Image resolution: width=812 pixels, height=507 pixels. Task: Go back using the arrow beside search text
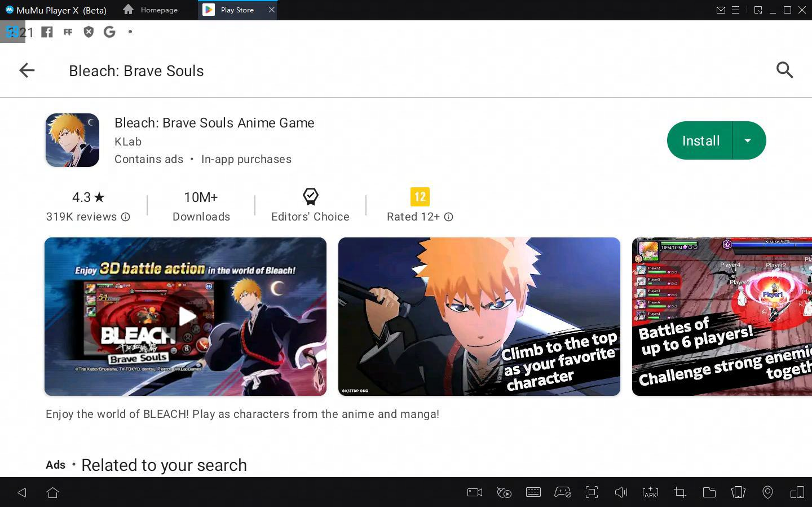(x=27, y=70)
